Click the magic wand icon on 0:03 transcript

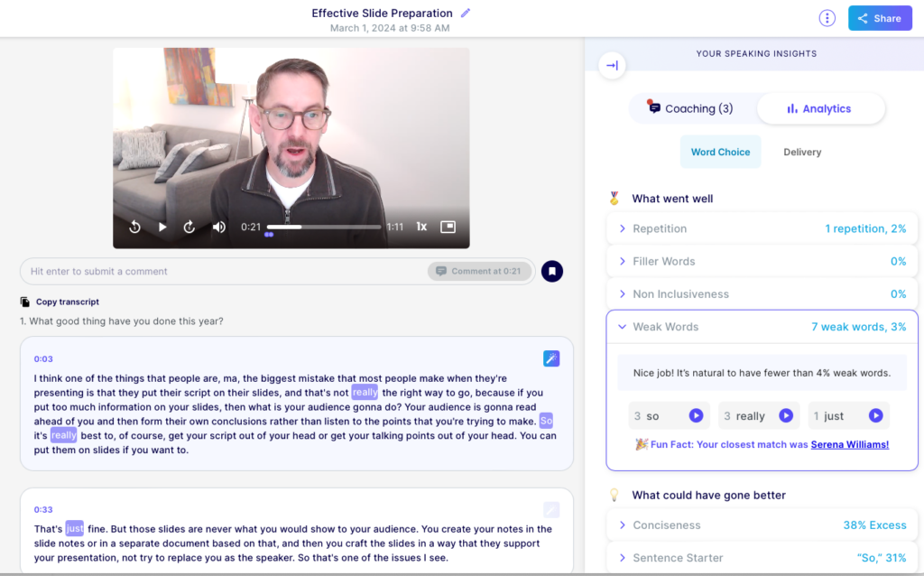[551, 358]
